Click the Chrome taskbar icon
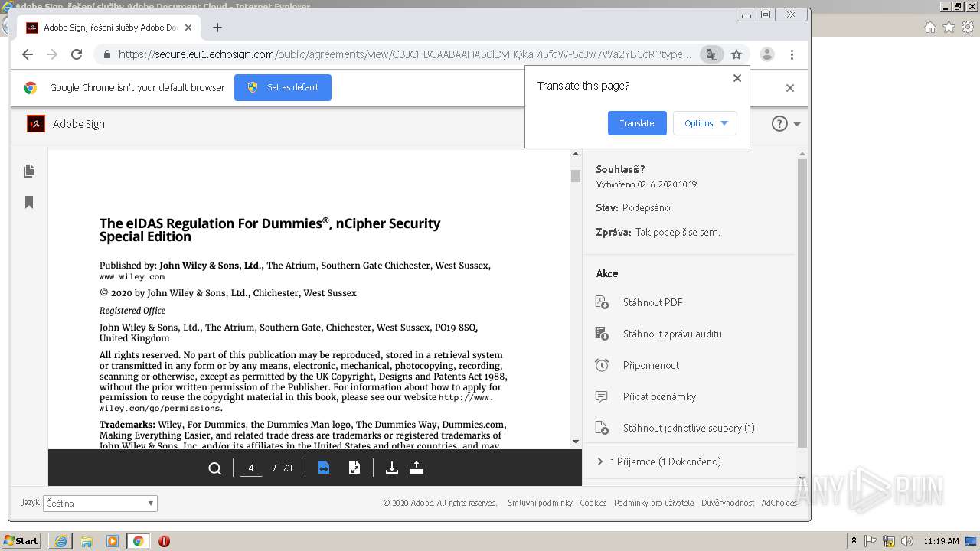The height and width of the screenshot is (551, 980). [x=139, y=541]
